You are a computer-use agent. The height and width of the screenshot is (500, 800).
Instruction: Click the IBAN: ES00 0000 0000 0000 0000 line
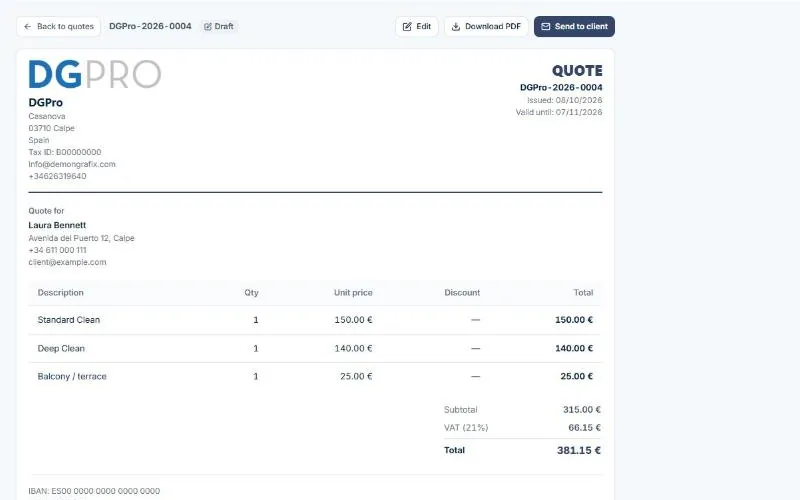coord(94,491)
